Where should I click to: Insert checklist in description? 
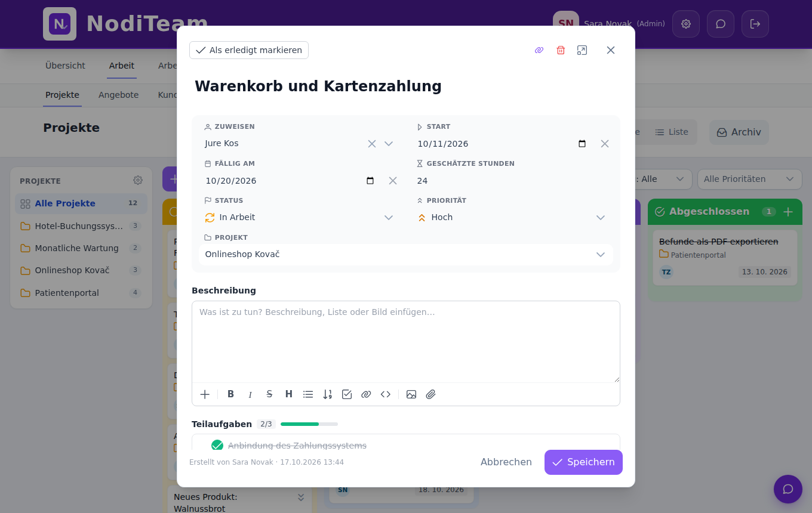point(347,394)
